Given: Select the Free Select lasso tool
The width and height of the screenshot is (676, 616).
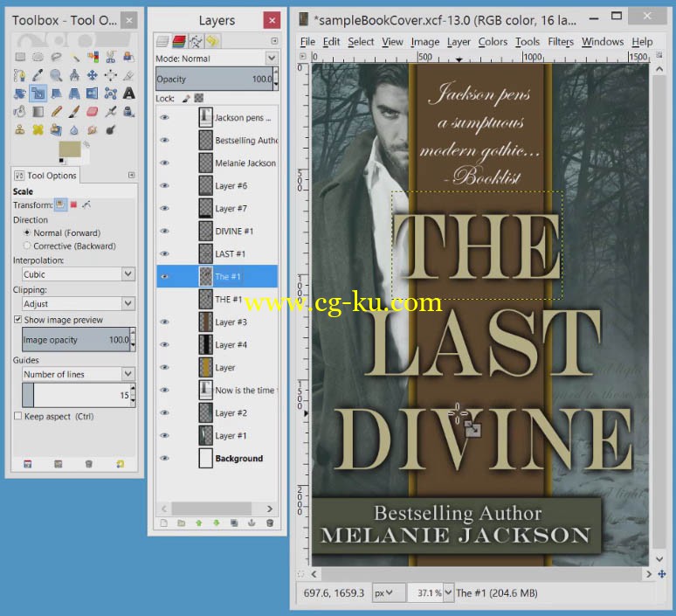Looking at the screenshot, I should (56, 57).
